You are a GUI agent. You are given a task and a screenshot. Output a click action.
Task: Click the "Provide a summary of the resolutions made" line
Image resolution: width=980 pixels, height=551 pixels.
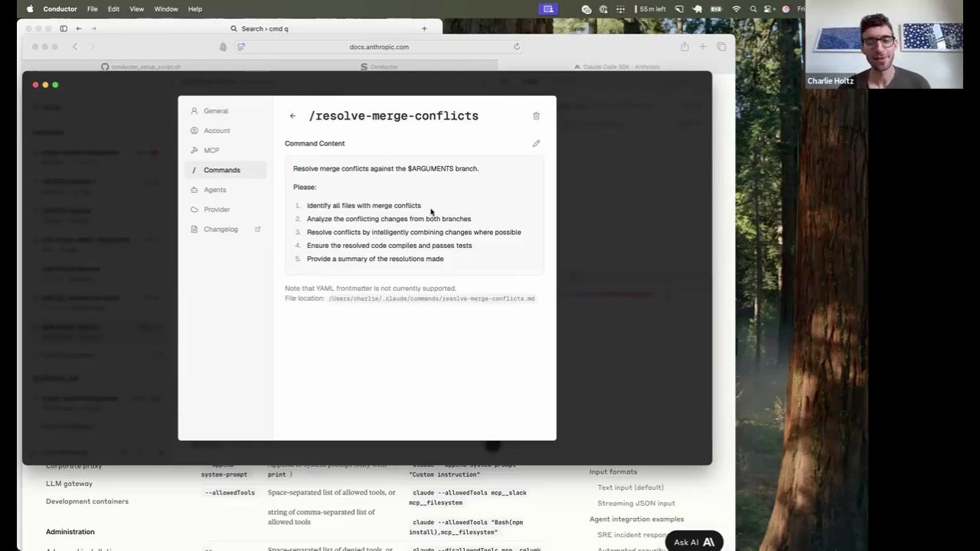(375, 259)
